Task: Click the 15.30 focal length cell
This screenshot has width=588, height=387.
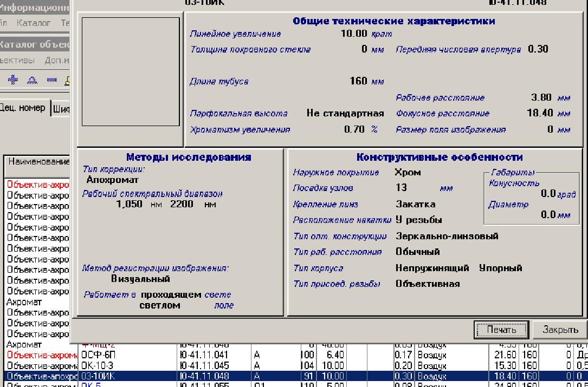Action: pos(505,366)
